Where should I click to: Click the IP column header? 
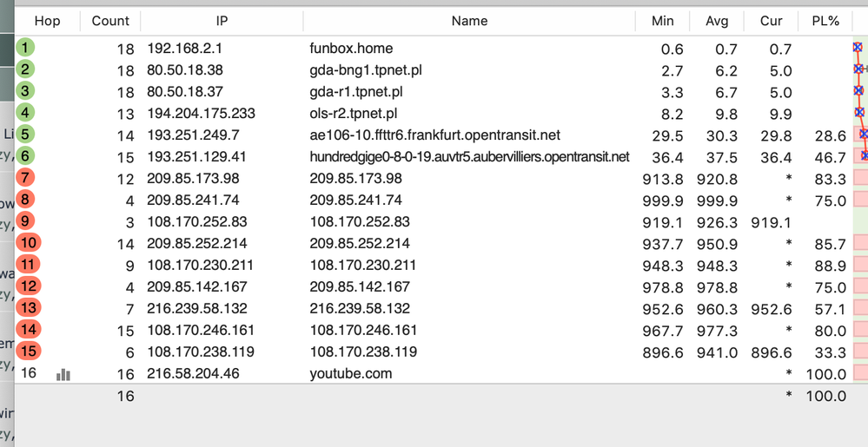(222, 21)
